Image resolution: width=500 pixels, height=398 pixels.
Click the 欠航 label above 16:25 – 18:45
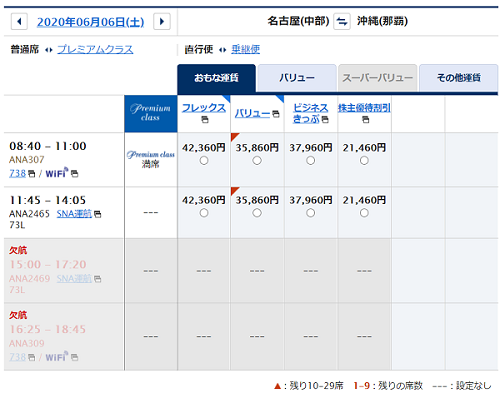[x=18, y=315]
